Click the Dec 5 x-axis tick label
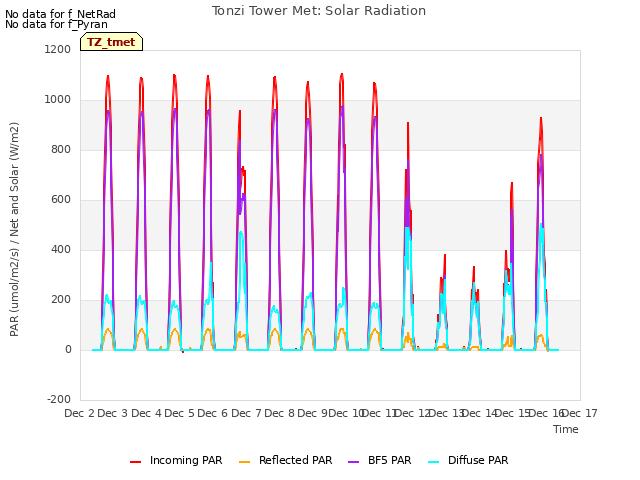Screen dimensions: 640x480 coord(179,413)
